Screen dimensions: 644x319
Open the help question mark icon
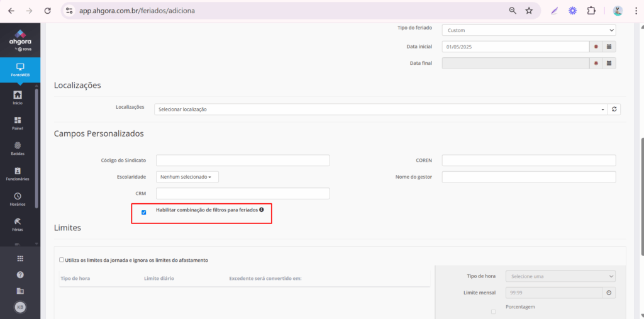pos(20,275)
